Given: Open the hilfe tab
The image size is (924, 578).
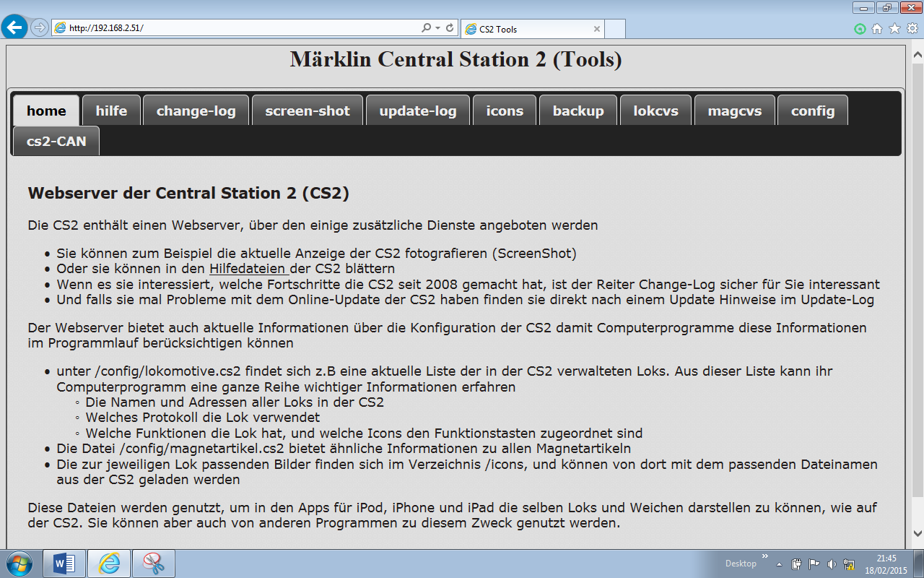Looking at the screenshot, I should click(x=111, y=111).
